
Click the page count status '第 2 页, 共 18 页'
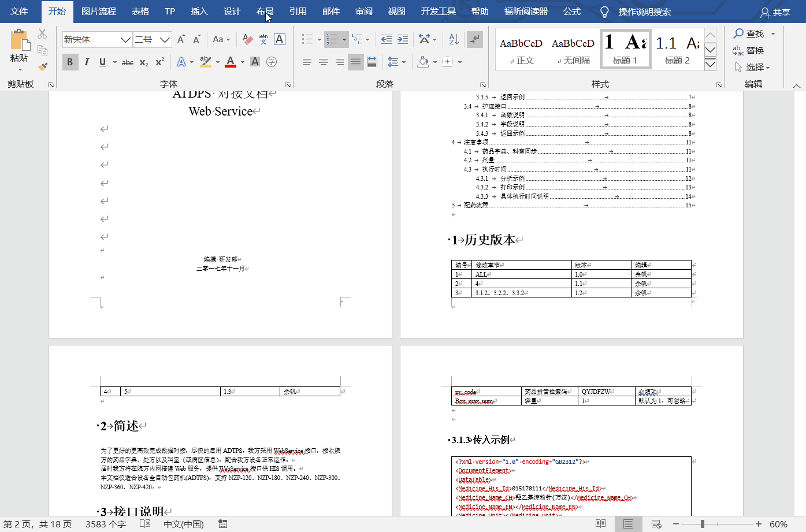point(38,524)
